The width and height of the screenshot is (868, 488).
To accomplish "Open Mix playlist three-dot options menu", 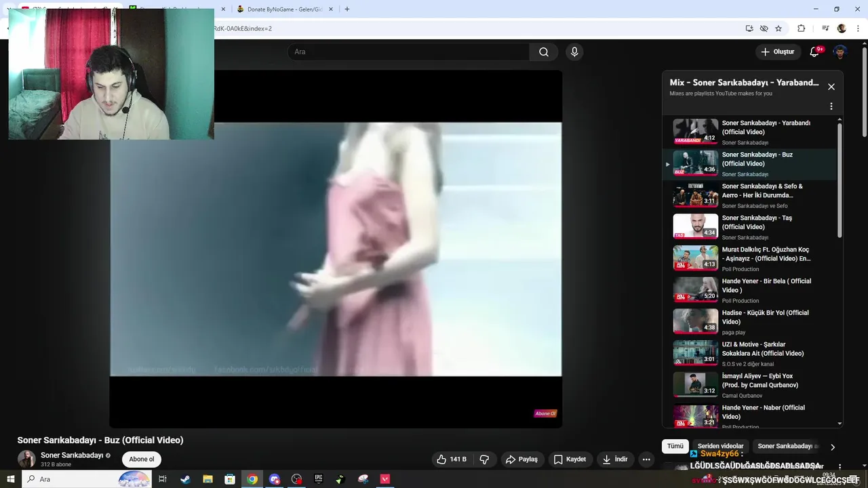I will [831, 106].
